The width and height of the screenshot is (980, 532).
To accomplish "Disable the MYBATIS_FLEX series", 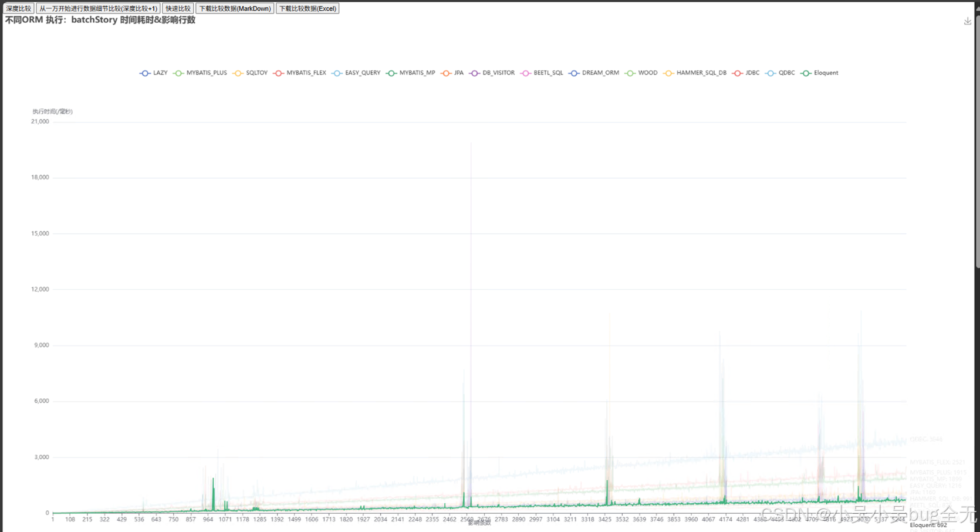I will click(300, 73).
